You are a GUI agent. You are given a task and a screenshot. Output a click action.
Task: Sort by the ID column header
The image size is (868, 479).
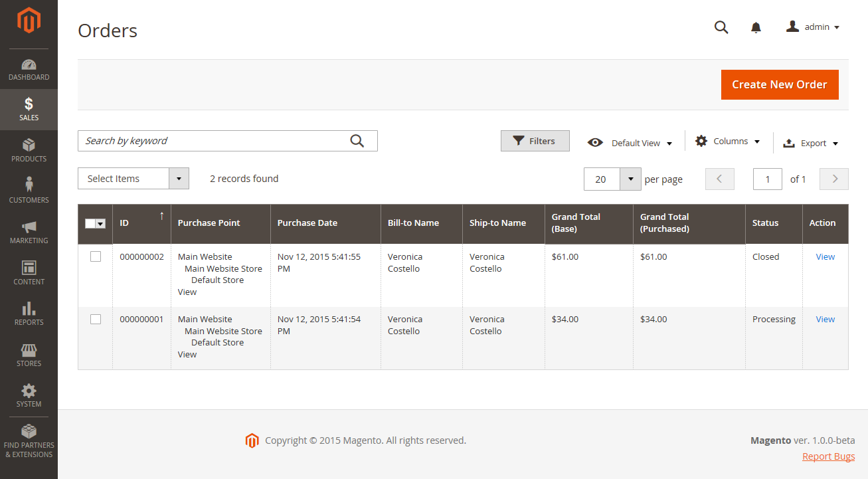point(141,223)
